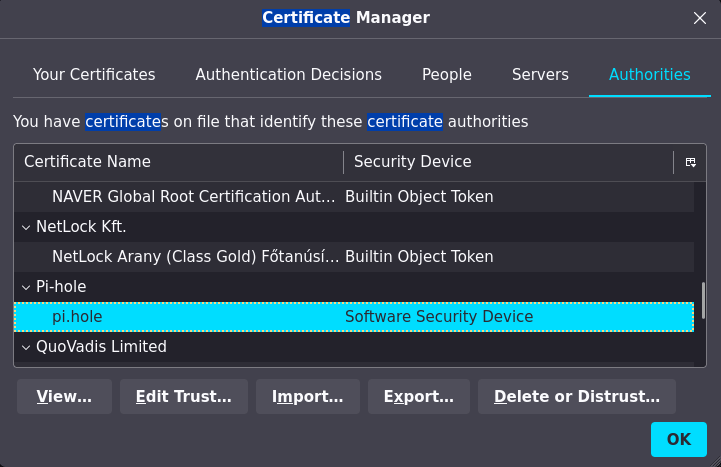This screenshot has height=467, width=721.
Task: Select the Authorities tab
Action: point(650,74)
